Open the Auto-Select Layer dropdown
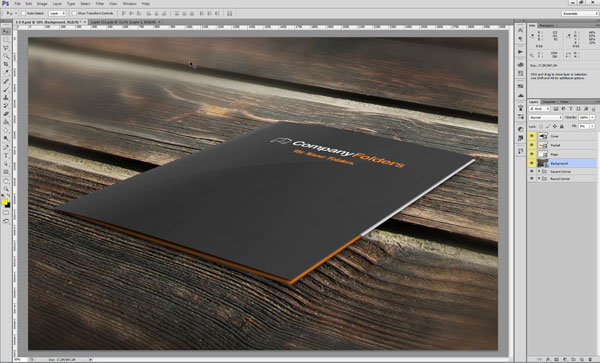The height and width of the screenshot is (363, 600). (x=57, y=13)
